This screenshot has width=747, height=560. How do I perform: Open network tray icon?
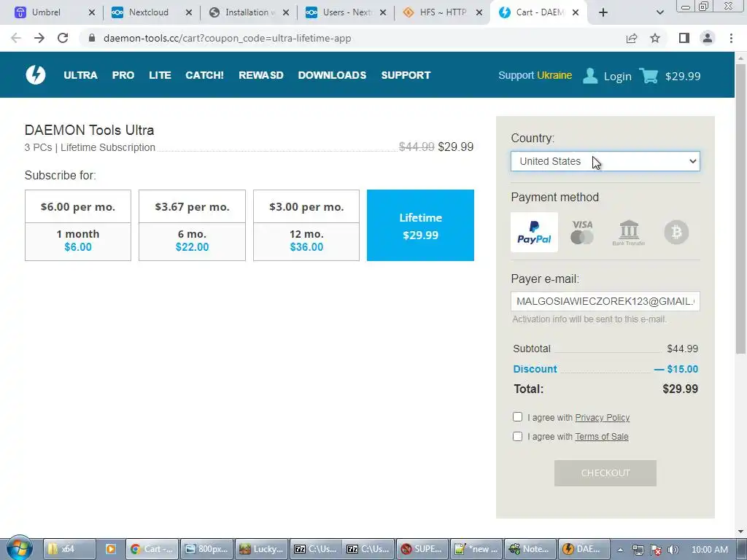pos(638,550)
